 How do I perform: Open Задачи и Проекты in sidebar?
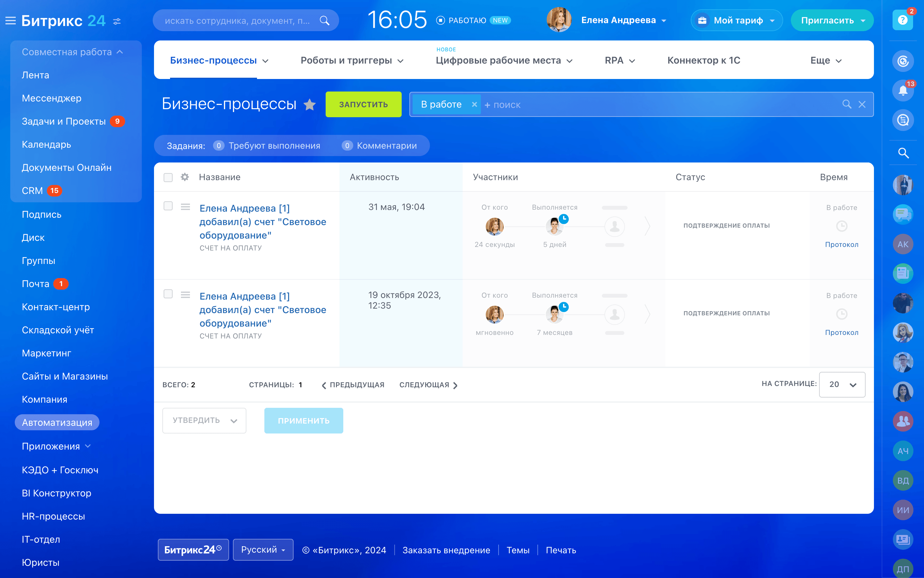[64, 121]
